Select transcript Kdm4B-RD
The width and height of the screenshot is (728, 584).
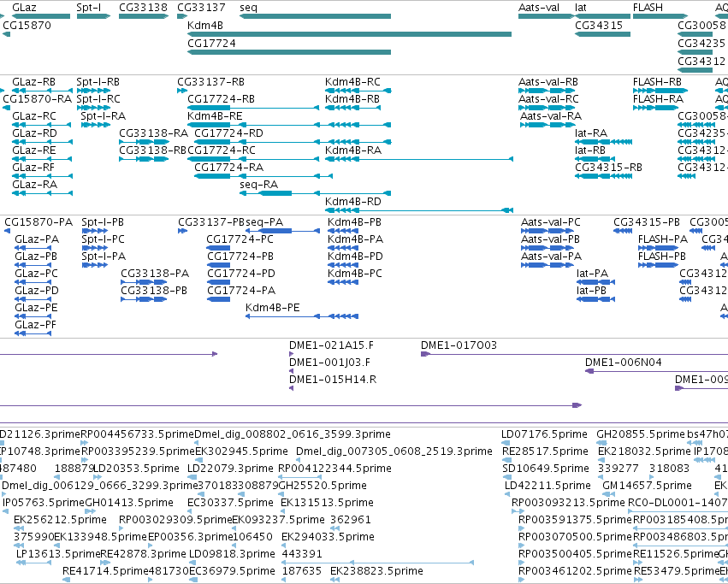419,210
